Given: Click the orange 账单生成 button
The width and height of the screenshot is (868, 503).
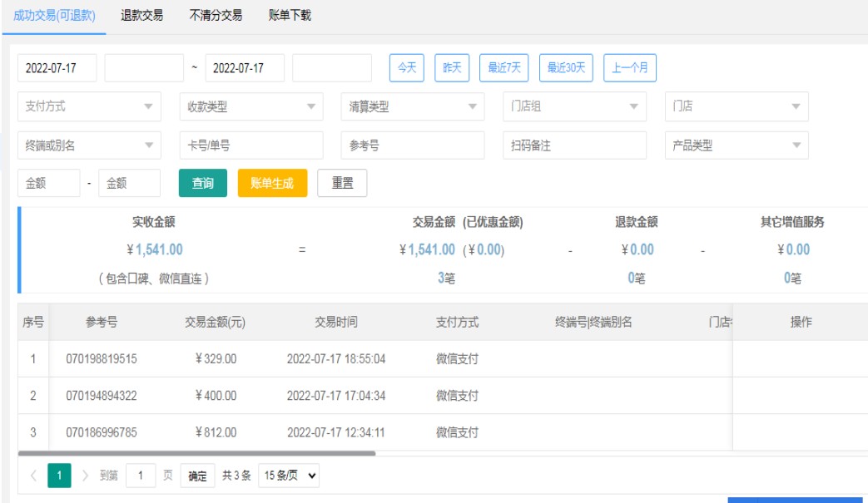Looking at the screenshot, I should pos(272,183).
